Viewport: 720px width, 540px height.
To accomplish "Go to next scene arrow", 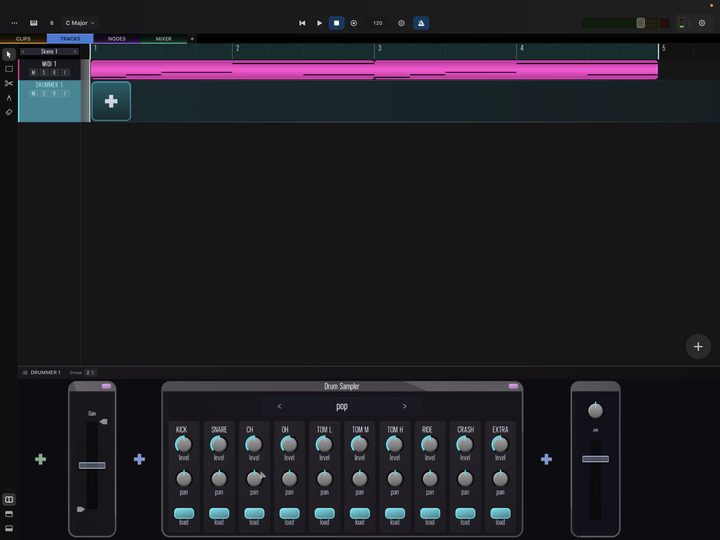I will (75, 51).
